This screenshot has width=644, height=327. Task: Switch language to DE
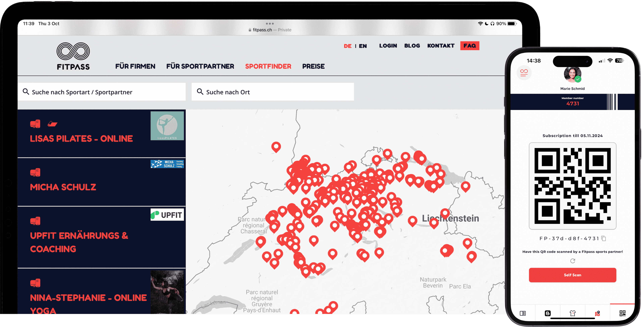(347, 46)
